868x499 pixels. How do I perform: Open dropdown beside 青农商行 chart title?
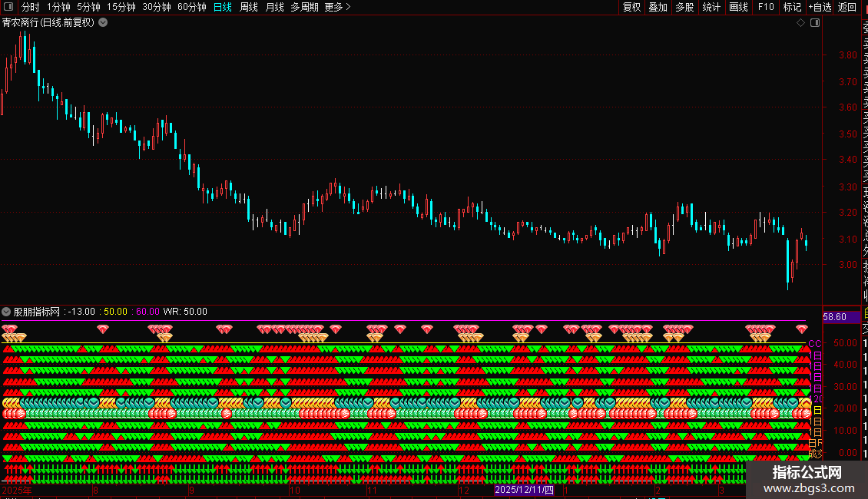click(x=103, y=23)
